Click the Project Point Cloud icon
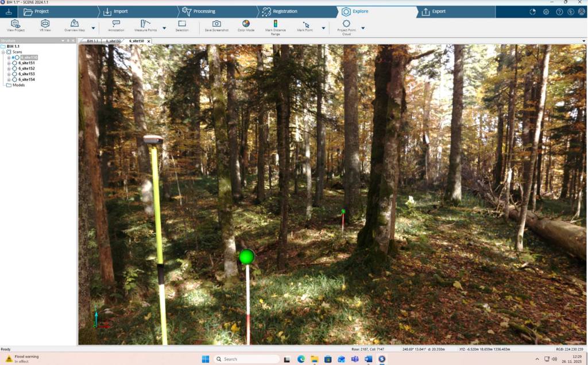 [346, 25]
